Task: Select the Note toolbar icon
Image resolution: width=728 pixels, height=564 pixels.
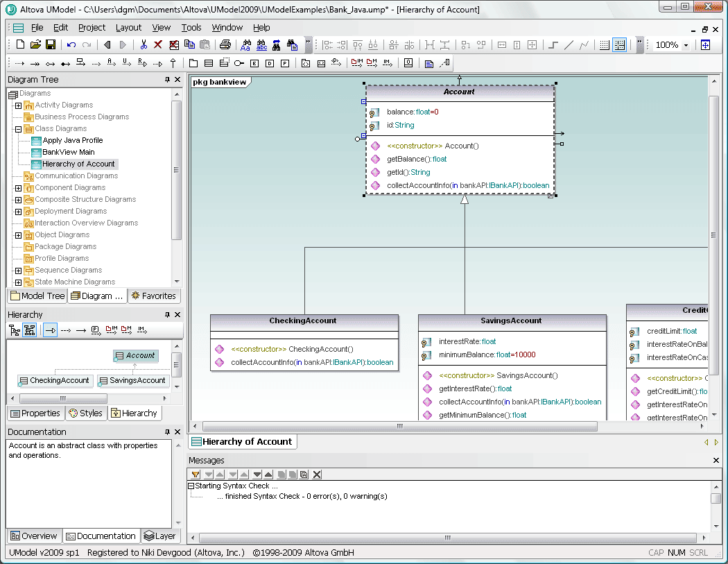Action: (x=429, y=62)
